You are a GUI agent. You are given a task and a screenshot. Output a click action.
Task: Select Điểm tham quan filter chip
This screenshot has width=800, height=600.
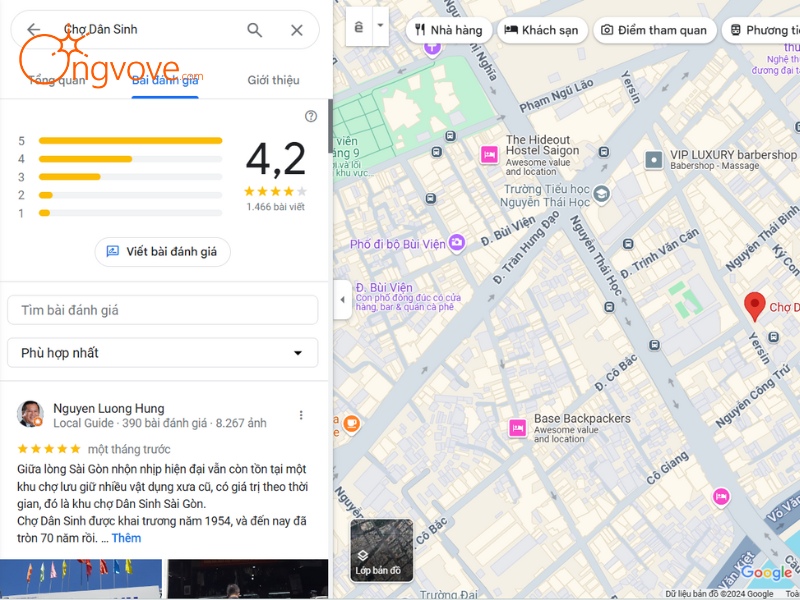[x=655, y=30]
